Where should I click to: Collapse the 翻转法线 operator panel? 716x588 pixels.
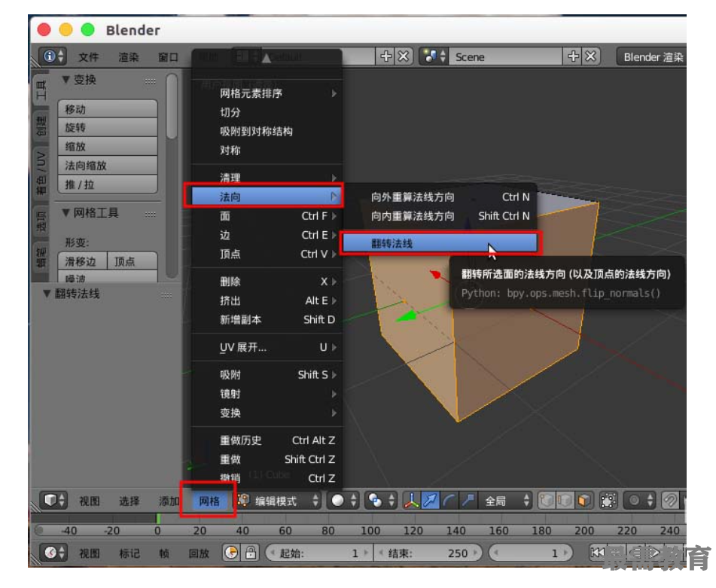(47, 293)
